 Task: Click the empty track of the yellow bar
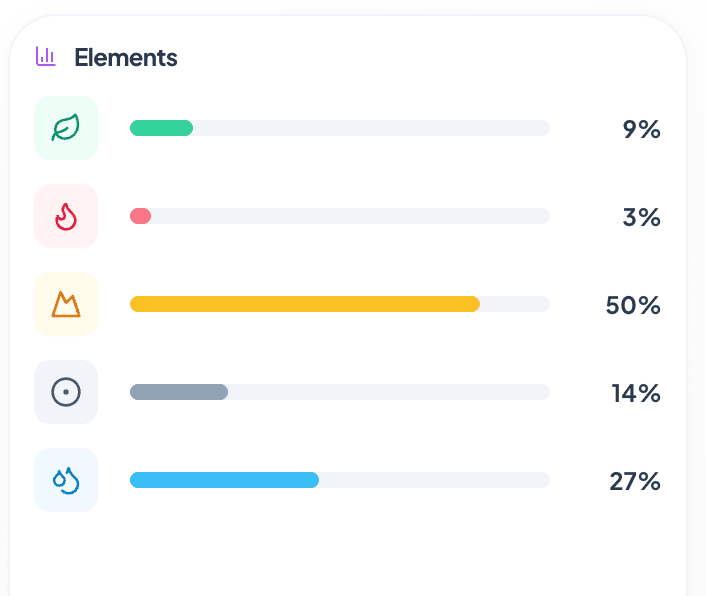[x=515, y=304]
